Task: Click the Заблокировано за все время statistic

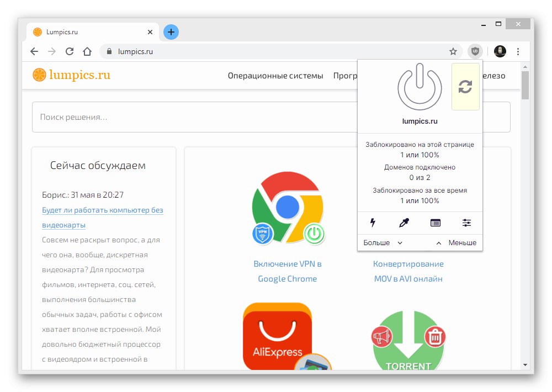Action: point(420,195)
